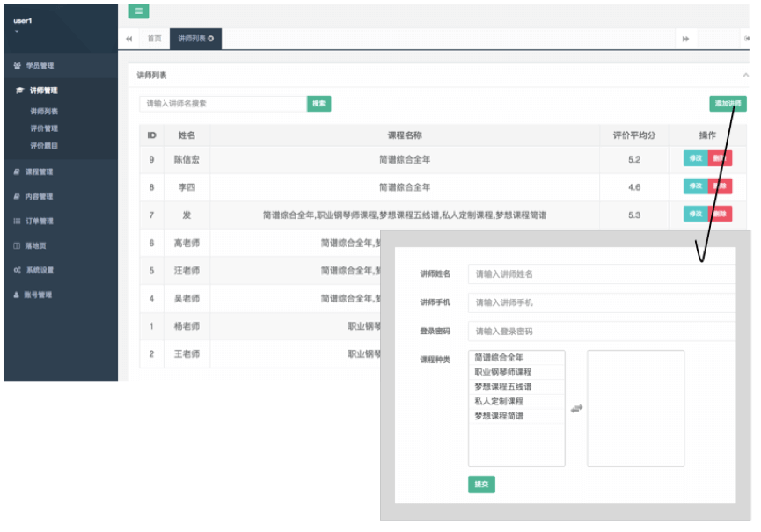This screenshot has height=532, width=761.
Task: Click the tab scroll-right double arrow
Action: click(x=685, y=39)
